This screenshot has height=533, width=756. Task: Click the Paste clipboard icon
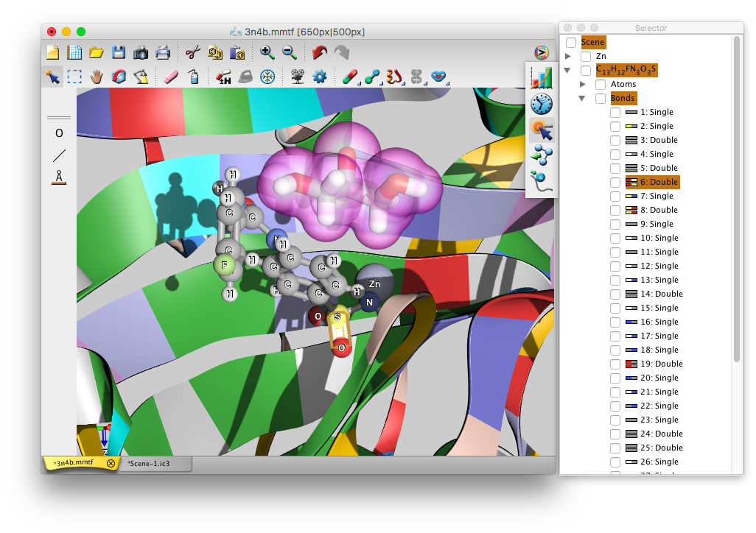237,52
